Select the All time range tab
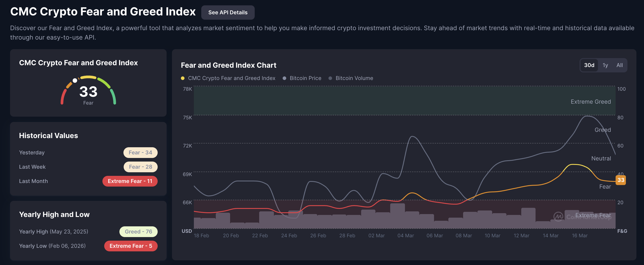This screenshot has width=644, height=265. [x=619, y=65]
